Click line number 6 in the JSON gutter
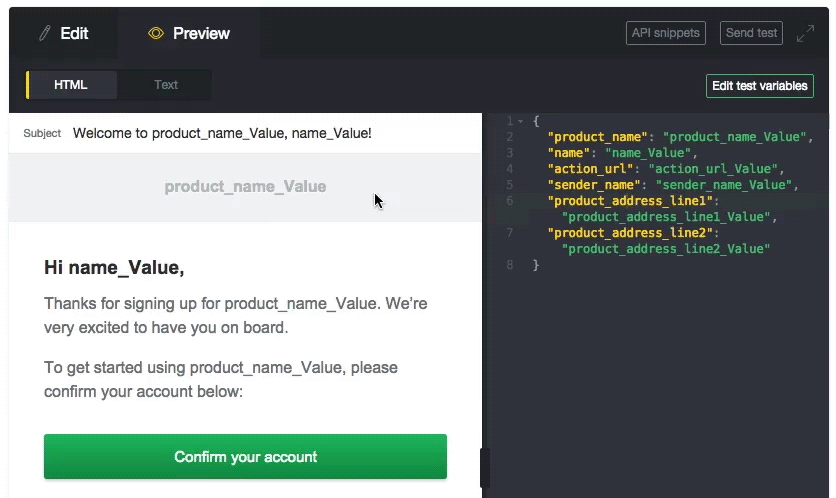 510,201
